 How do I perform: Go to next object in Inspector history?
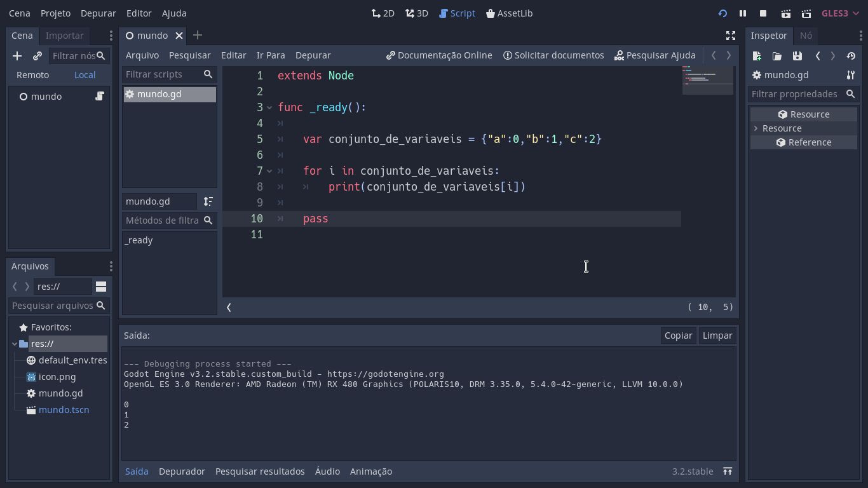click(x=833, y=56)
